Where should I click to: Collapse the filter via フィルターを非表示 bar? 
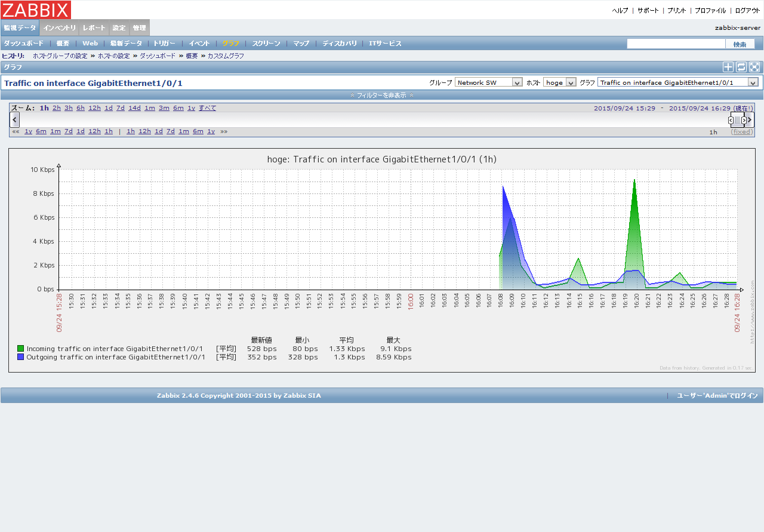pyautogui.click(x=381, y=94)
